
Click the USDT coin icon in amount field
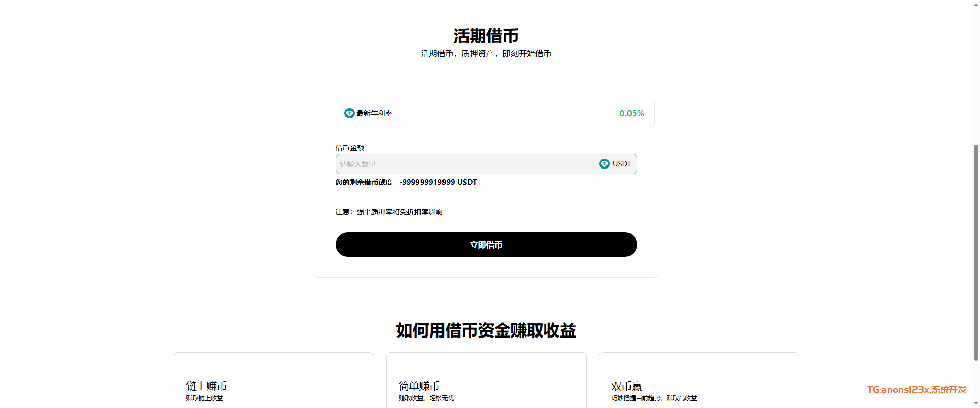click(x=604, y=164)
